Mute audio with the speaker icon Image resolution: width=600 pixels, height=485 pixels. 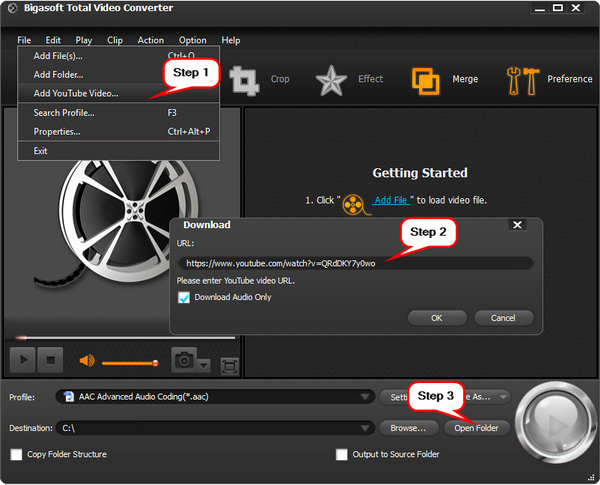87,360
